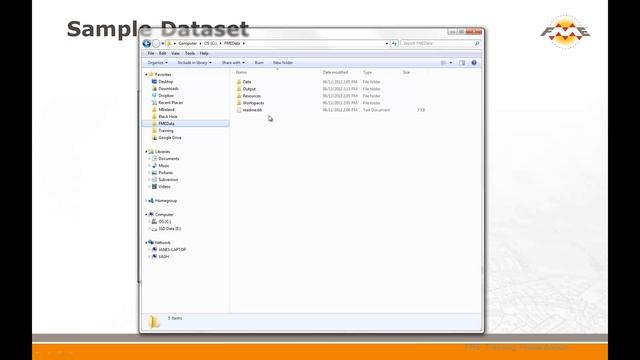640x360 pixels.
Task: Click the OS (C:) breadcrumb in address bar
Action: (x=210, y=43)
